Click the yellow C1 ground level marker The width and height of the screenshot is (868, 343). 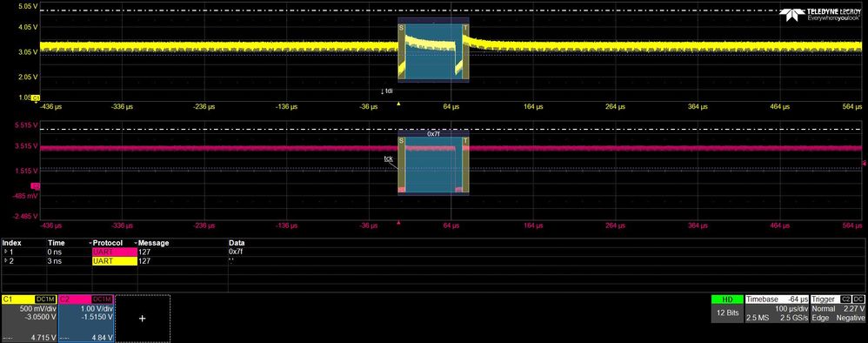36,98
